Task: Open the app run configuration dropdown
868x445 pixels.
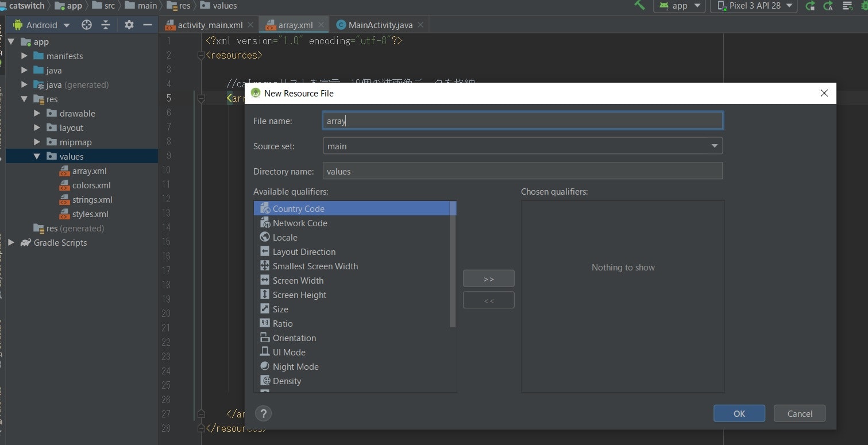Action: 679,6
